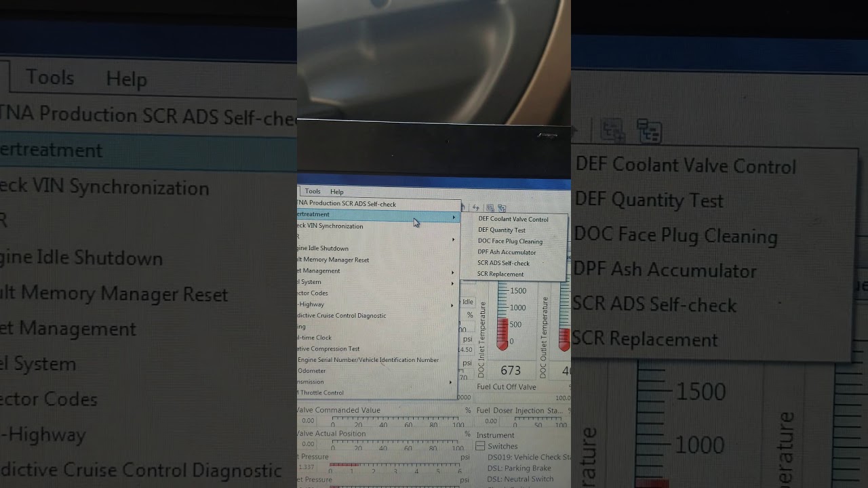This screenshot has width=868, height=488.
Task: Choose DPF Ash Accumulator in the sharp center flyout
Action: [x=507, y=252]
